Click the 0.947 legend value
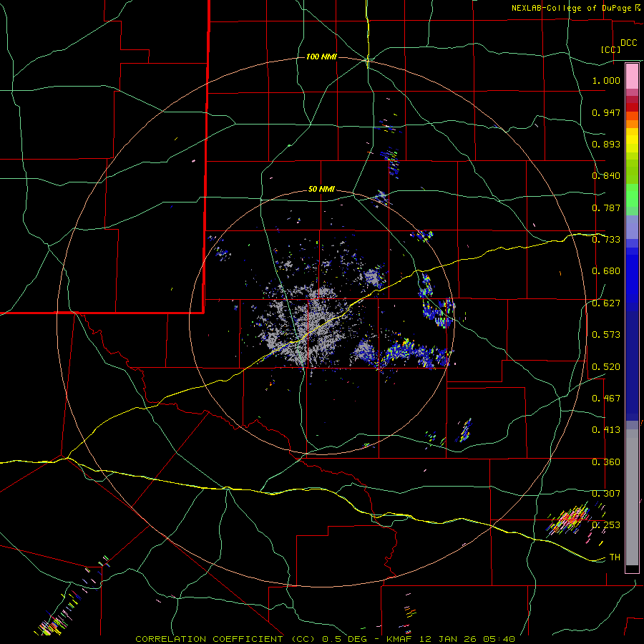Image resolution: width=644 pixels, height=644 pixels. [606, 112]
